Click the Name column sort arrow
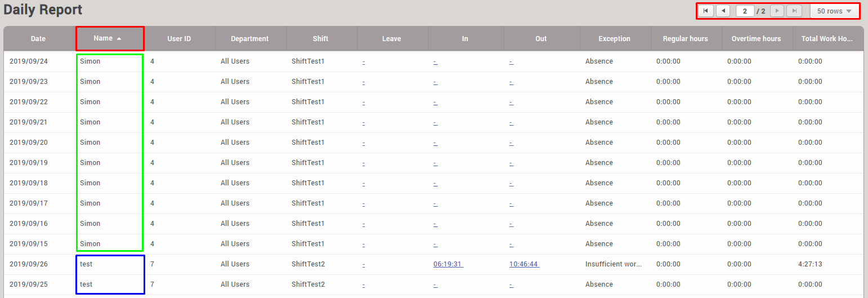The image size is (868, 298). tap(119, 39)
